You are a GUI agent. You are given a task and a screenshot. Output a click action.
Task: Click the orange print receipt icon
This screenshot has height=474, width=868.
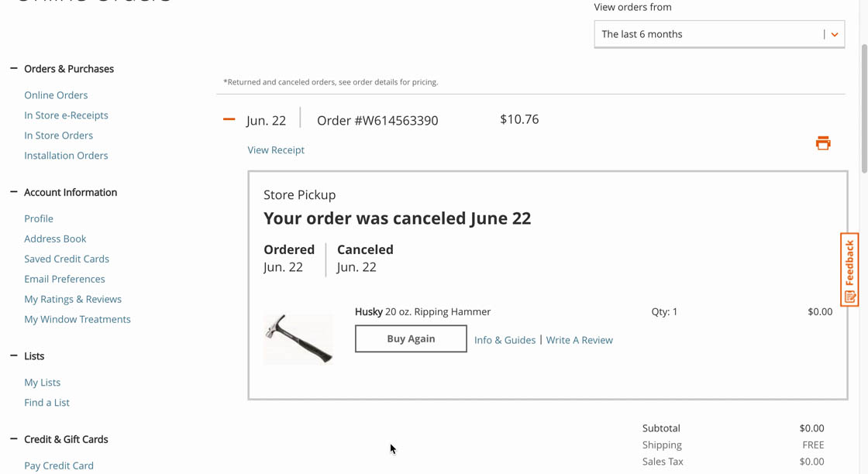coord(823,143)
